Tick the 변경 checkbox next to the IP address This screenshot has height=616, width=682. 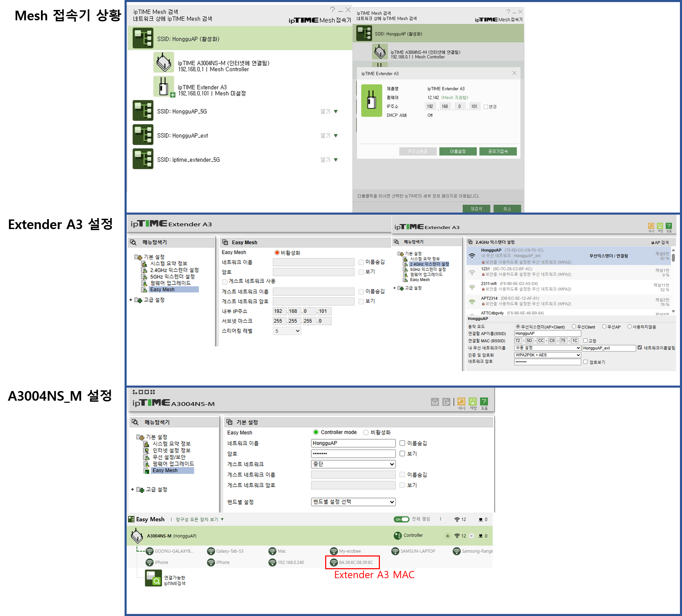[x=486, y=107]
